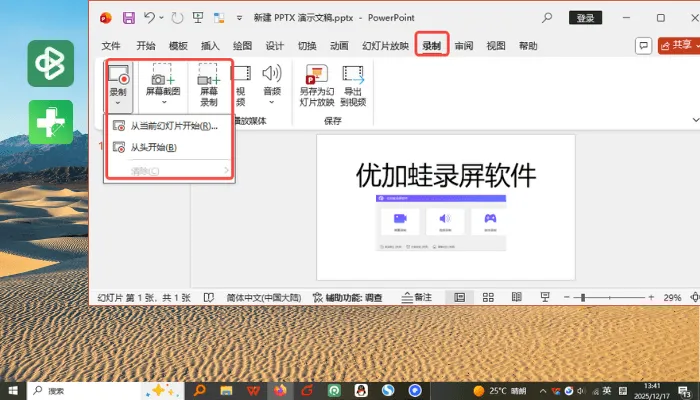Show hidden system tray icons chevron
This screenshot has width=700, height=400.
tap(542, 391)
